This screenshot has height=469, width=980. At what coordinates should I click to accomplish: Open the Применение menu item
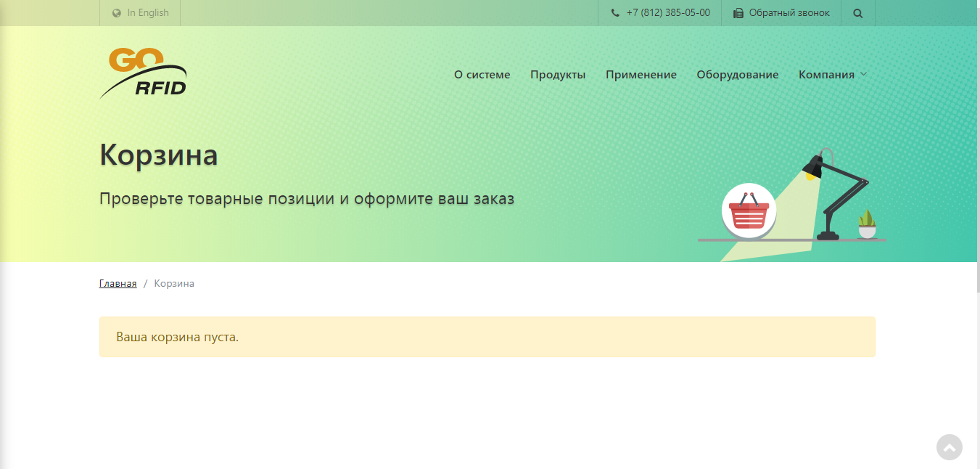pos(641,74)
